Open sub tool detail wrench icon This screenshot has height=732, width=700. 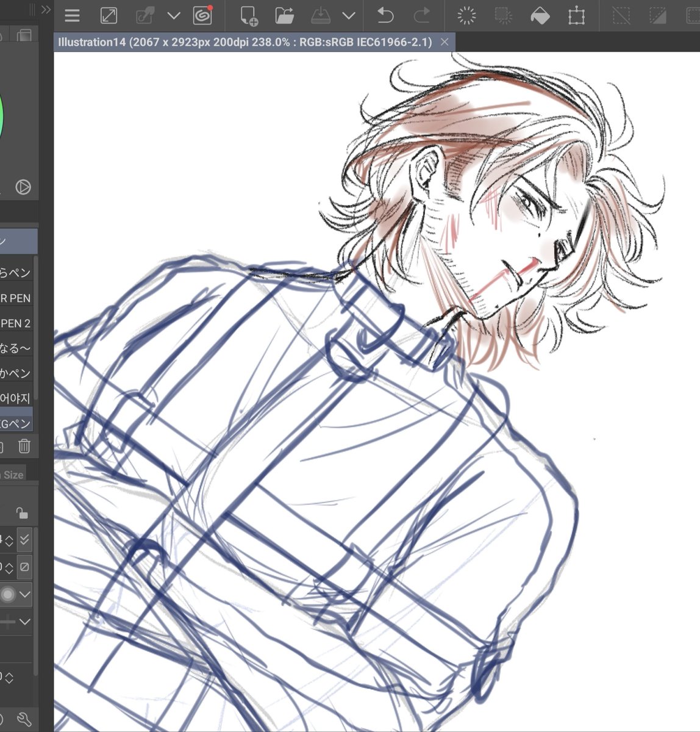click(24, 720)
